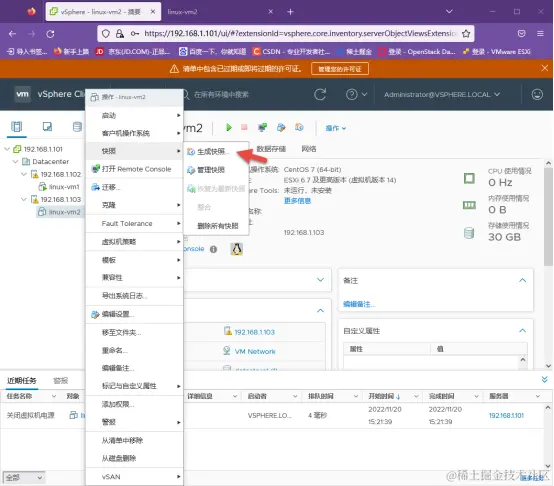The height and width of the screenshot is (486, 554).
Task: Switch to VMs and Templates inventory view
Action: tap(47, 126)
